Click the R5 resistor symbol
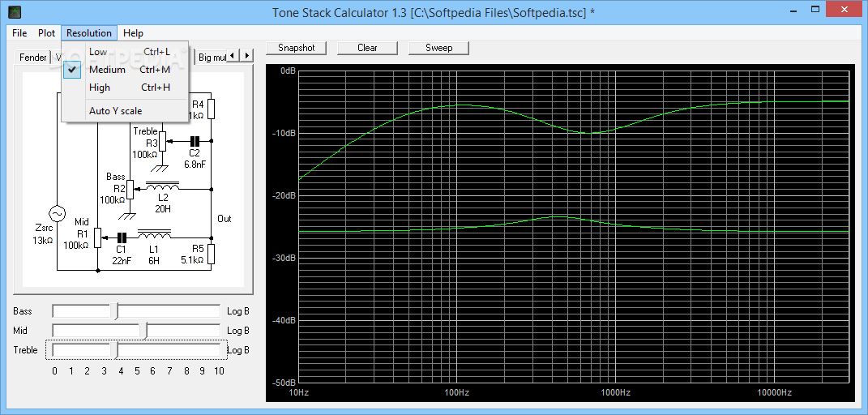Screen dimensions: 868x415 212,254
